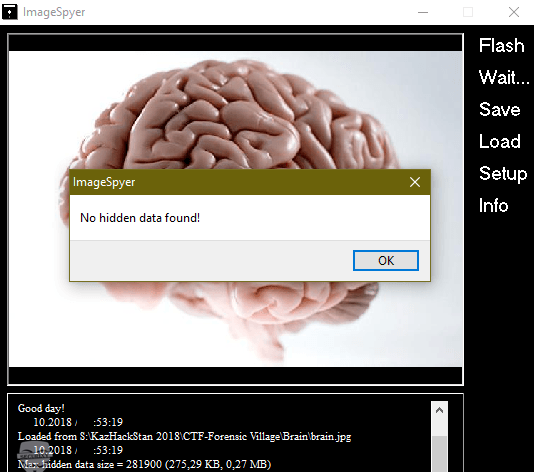The height and width of the screenshot is (472, 534).
Task: Open the Setup option
Action: 503,174
